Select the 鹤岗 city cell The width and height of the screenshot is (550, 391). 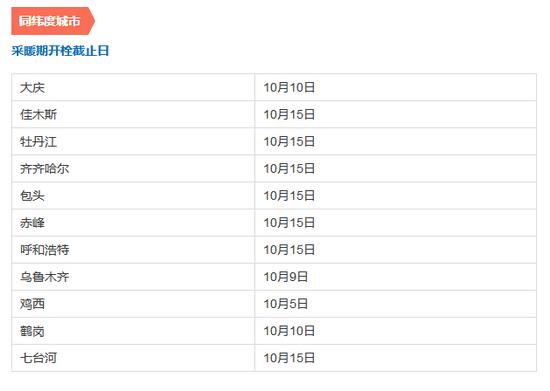(x=133, y=331)
